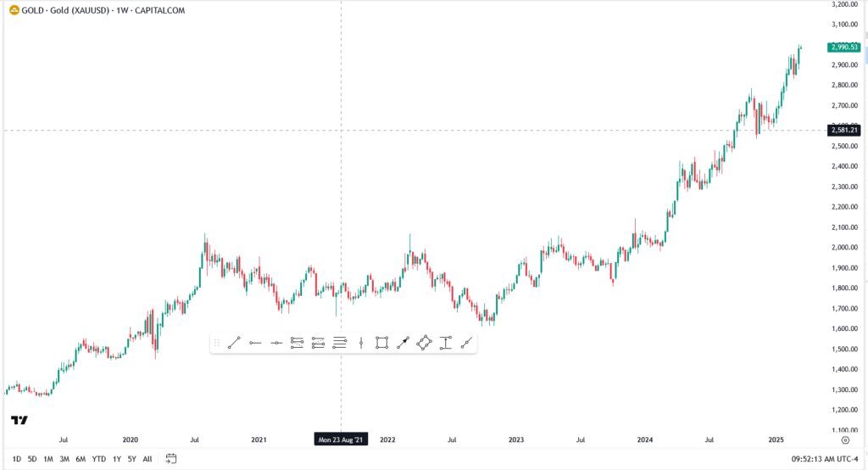This screenshot has width=868, height=470.
Task: Choose the Price Range measurement tool
Action: [x=446, y=343]
